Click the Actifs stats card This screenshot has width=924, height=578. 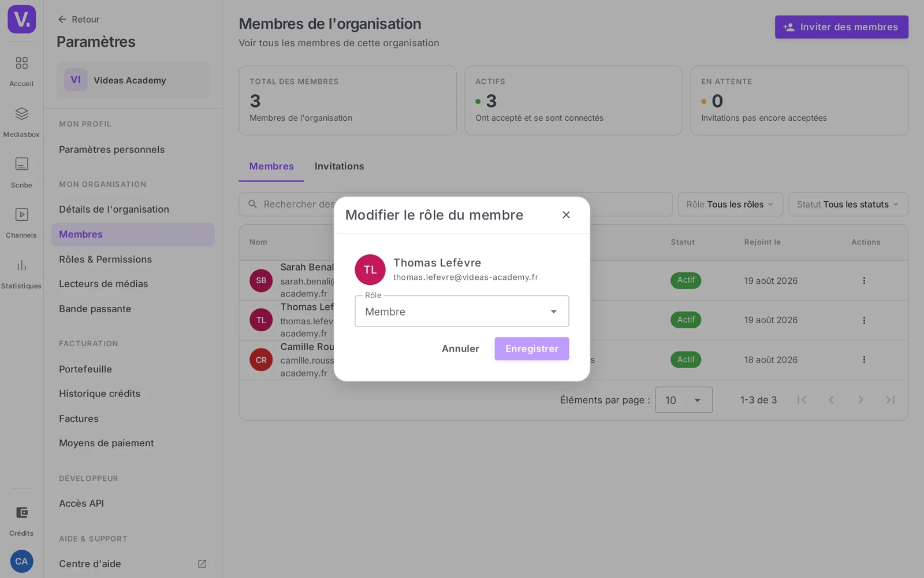[573, 101]
